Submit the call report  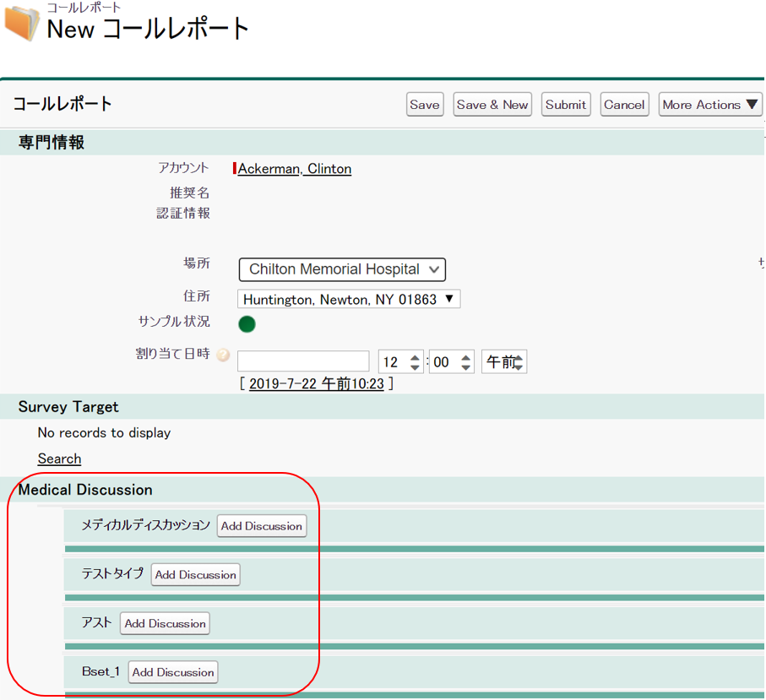coord(565,105)
